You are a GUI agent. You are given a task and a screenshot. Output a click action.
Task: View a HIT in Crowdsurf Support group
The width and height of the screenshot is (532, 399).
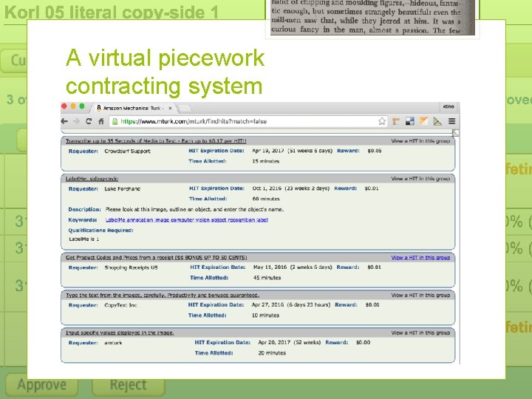pyautogui.click(x=420, y=141)
